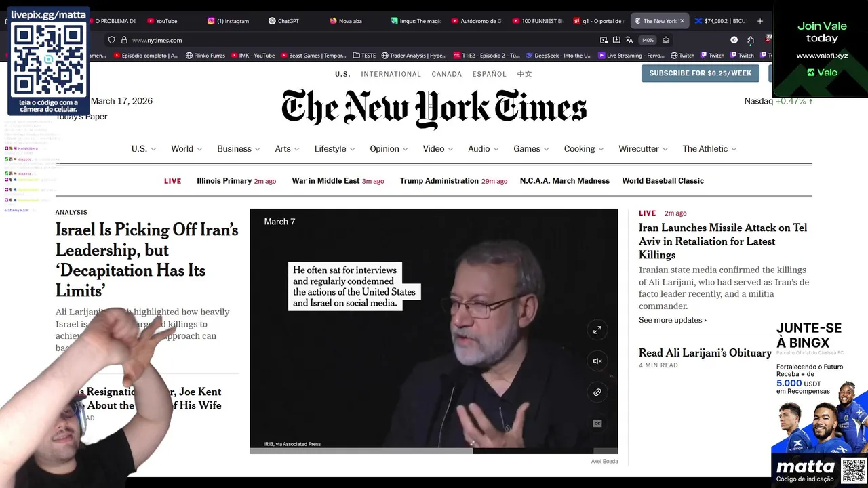868x488 pixels.
Task: Open the Join Vale today banner
Action: pos(821,49)
